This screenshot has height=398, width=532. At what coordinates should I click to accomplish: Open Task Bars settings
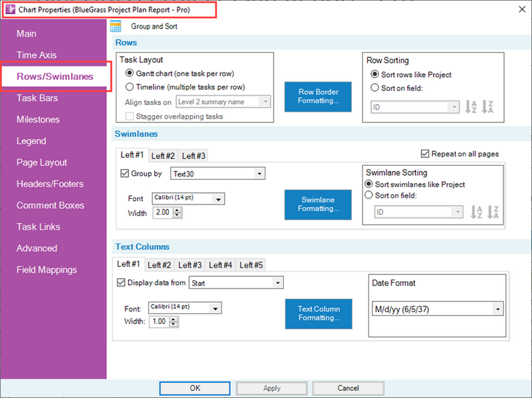point(37,98)
